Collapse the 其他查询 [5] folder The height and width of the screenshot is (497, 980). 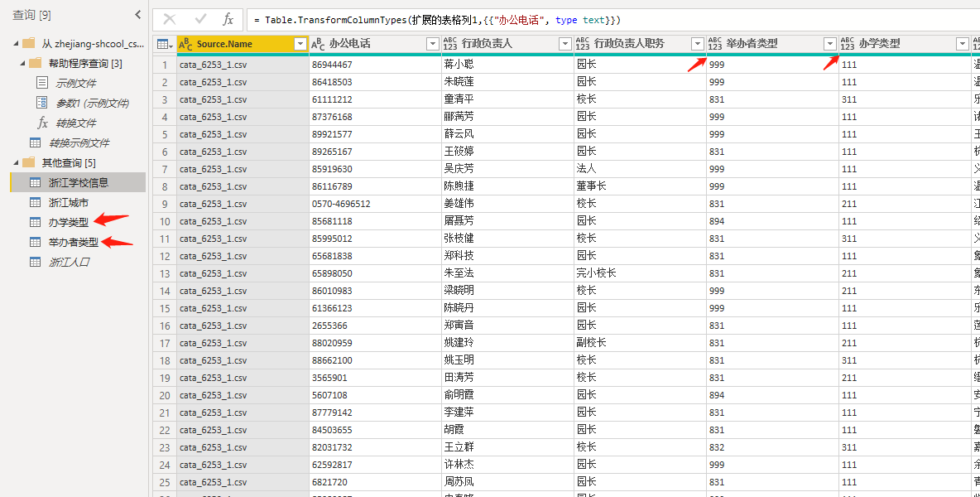pos(15,162)
